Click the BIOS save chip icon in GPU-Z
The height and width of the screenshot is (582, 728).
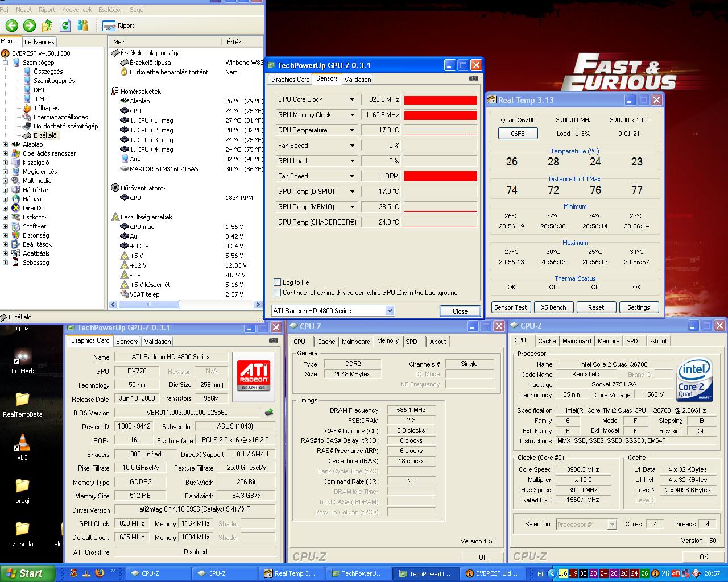[x=269, y=413]
